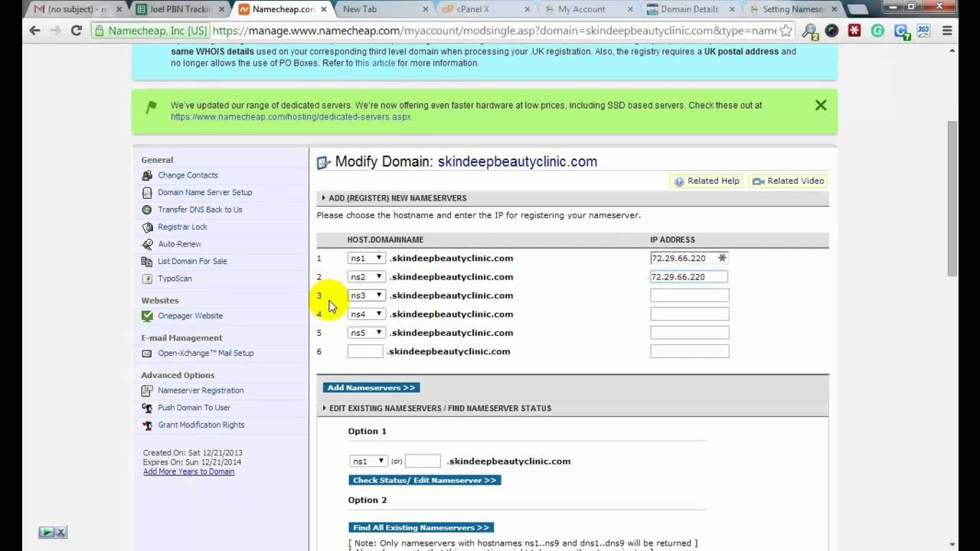Click the asterisk icon in the ns1 IP field

(x=721, y=258)
